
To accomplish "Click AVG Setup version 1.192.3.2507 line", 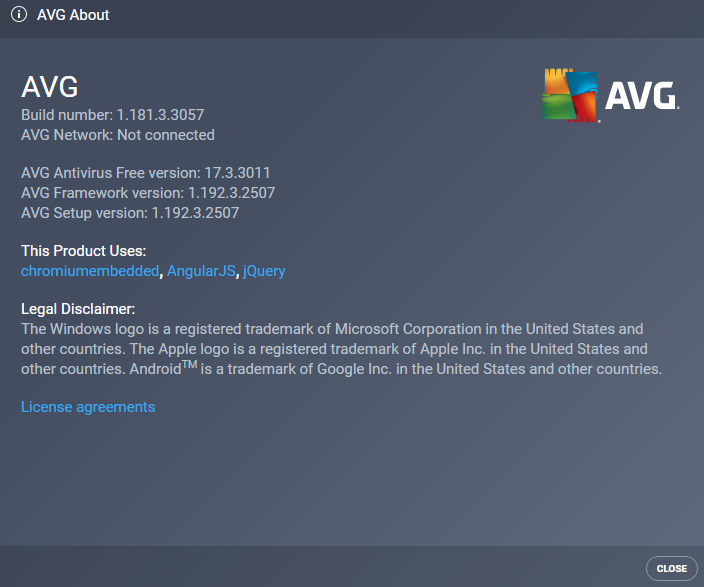I will 130,212.
